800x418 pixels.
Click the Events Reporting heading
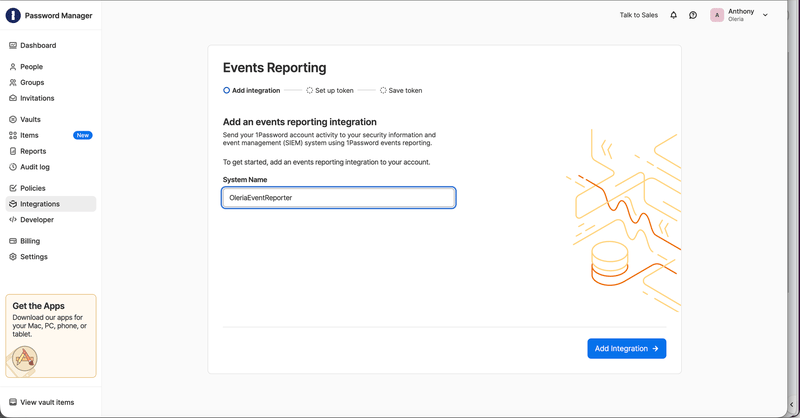pos(274,68)
